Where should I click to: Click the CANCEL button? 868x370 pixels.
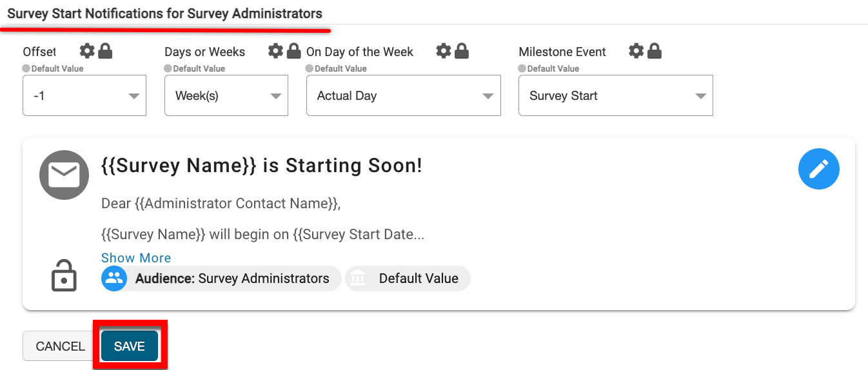(x=60, y=346)
